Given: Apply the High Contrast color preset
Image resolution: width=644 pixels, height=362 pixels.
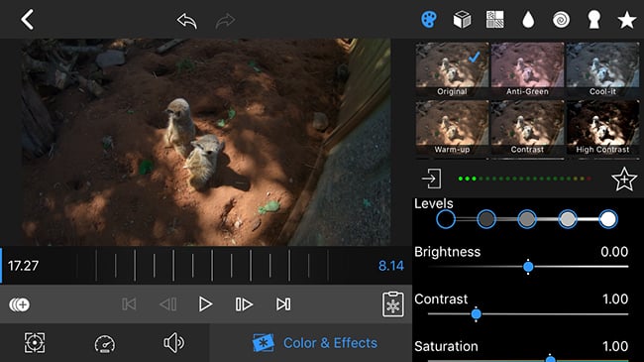Looking at the screenshot, I should coord(602,128).
